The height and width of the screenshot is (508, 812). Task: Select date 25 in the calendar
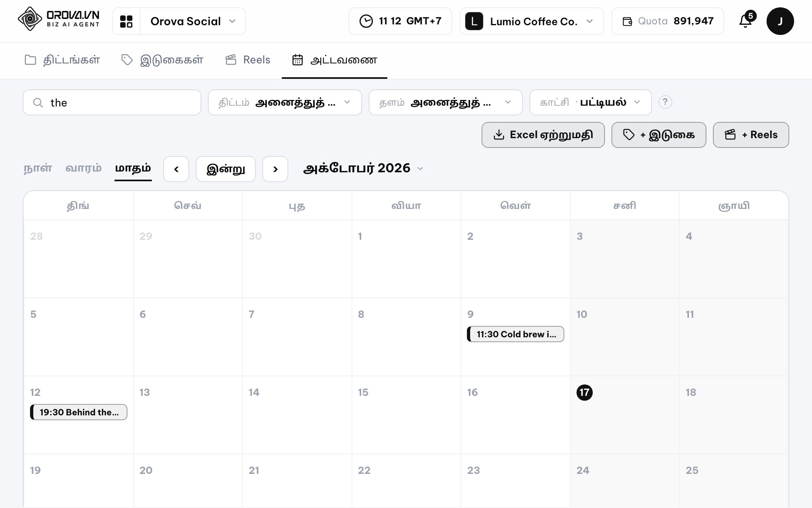[x=692, y=470]
